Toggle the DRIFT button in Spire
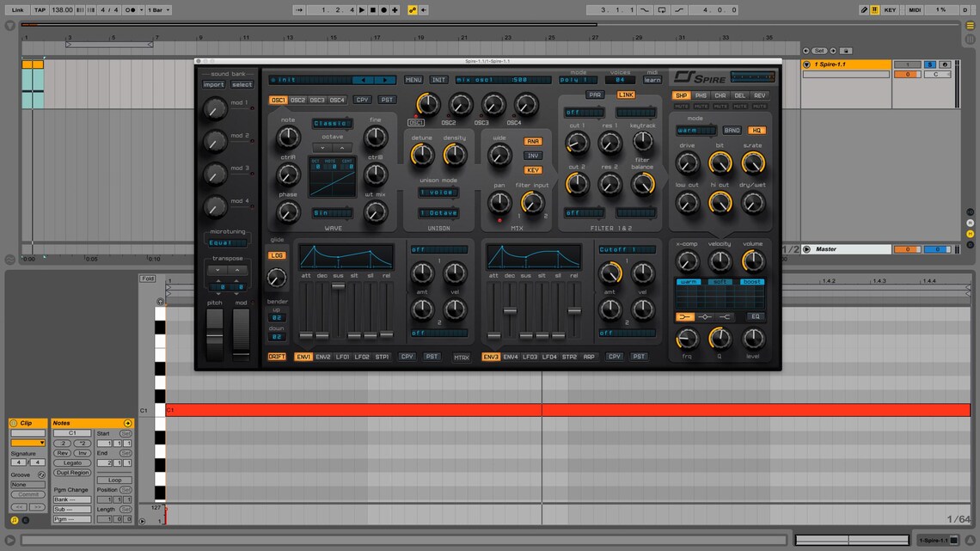This screenshot has width=980, height=551. coord(278,356)
